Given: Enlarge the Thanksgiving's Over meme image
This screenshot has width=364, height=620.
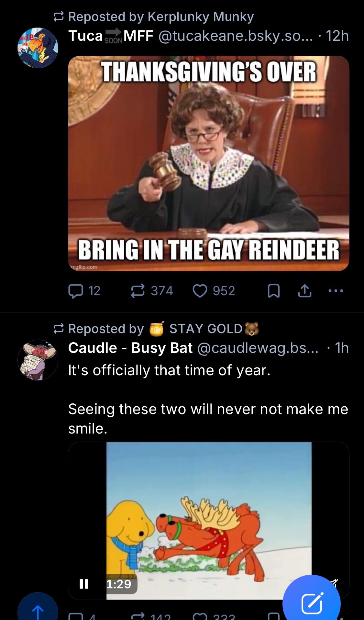Looking at the screenshot, I should point(208,163).
